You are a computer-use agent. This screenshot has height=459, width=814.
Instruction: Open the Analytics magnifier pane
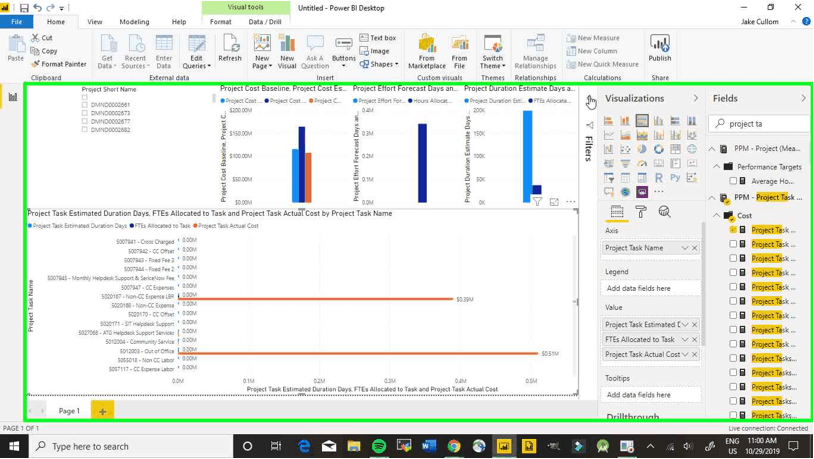[x=664, y=212]
